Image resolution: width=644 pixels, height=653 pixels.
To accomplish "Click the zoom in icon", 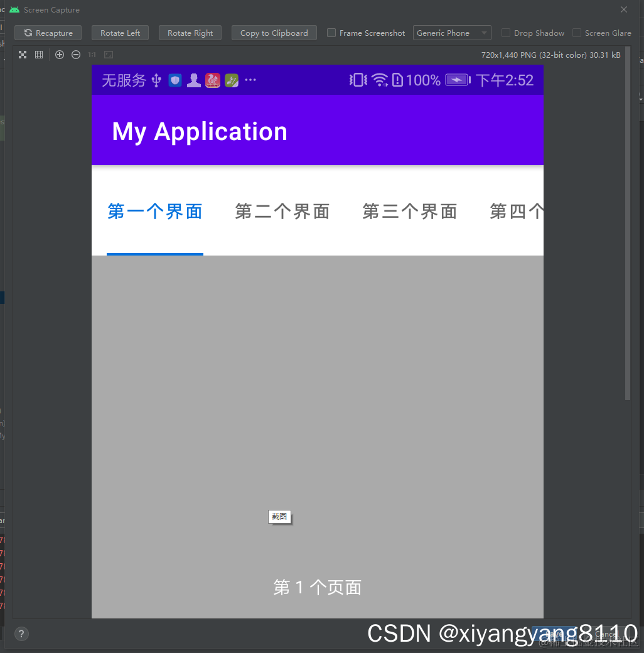I will [x=60, y=55].
